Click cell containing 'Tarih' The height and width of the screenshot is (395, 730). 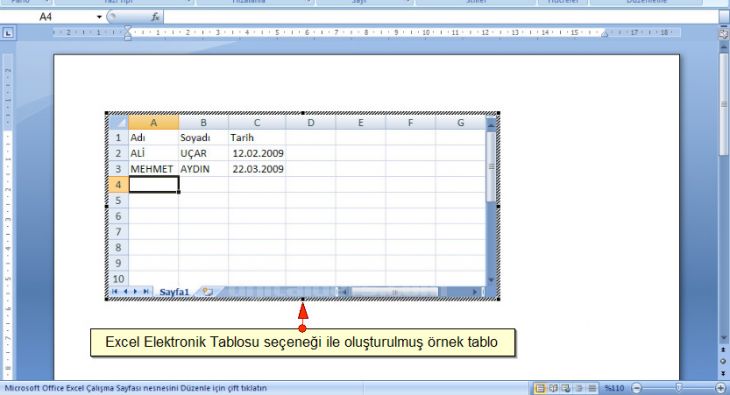257,137
